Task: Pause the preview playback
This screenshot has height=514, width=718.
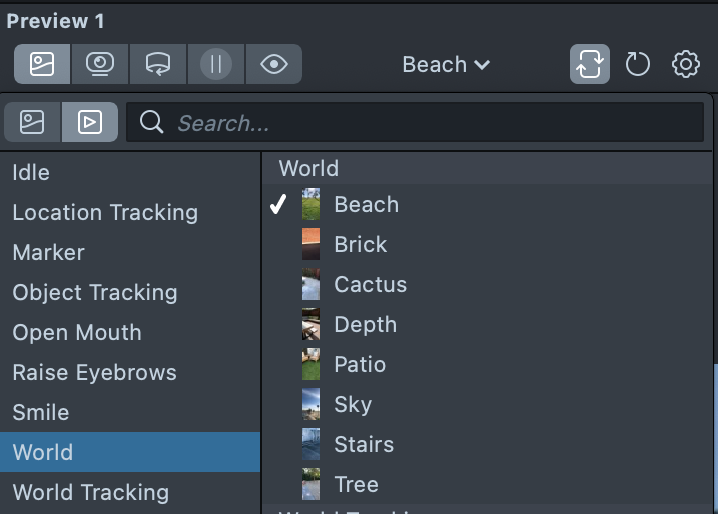Action: [x=215, y=65]
